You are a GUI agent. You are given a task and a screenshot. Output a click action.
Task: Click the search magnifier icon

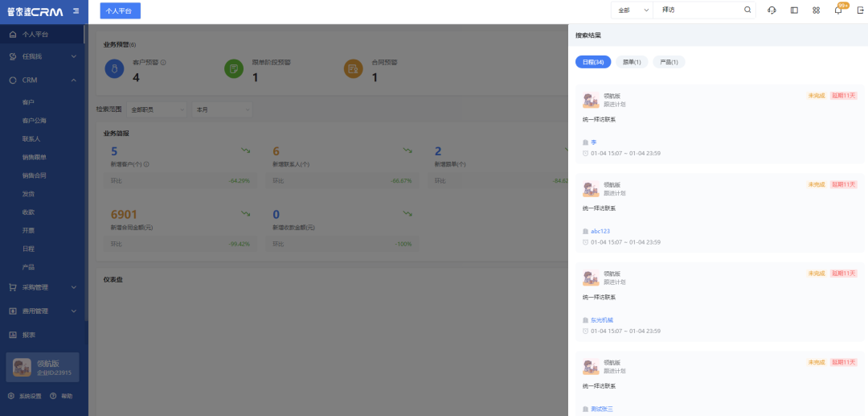pyautogui.click(x=747, y=10)
